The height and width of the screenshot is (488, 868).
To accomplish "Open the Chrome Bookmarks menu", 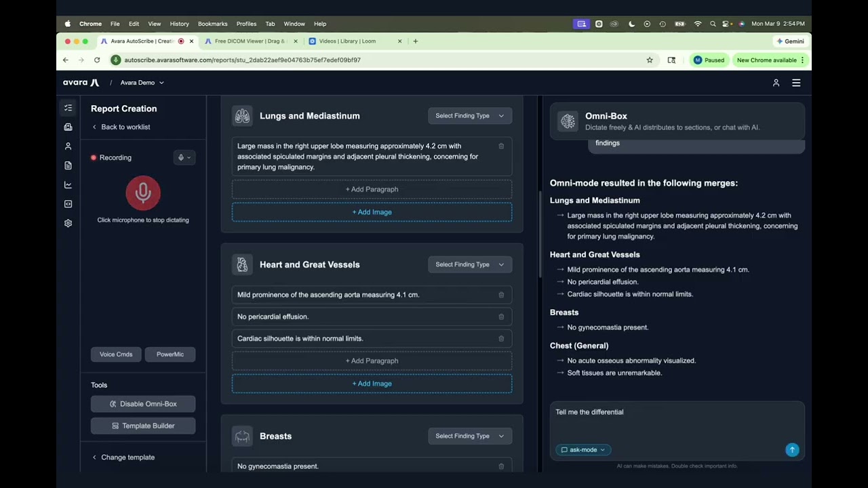I will tap(213, 24).
